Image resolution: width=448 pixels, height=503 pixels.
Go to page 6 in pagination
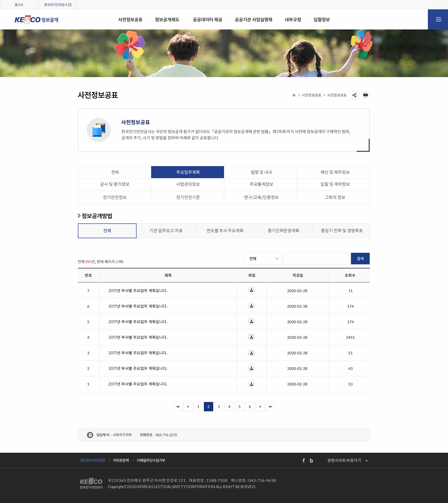click(250, 407)
